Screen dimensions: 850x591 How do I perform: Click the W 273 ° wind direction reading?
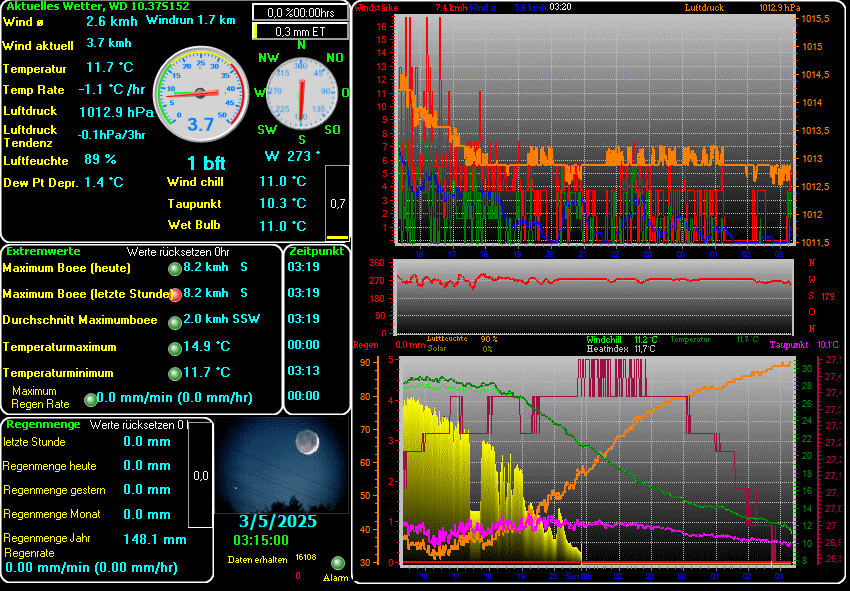tap(292, 157)
